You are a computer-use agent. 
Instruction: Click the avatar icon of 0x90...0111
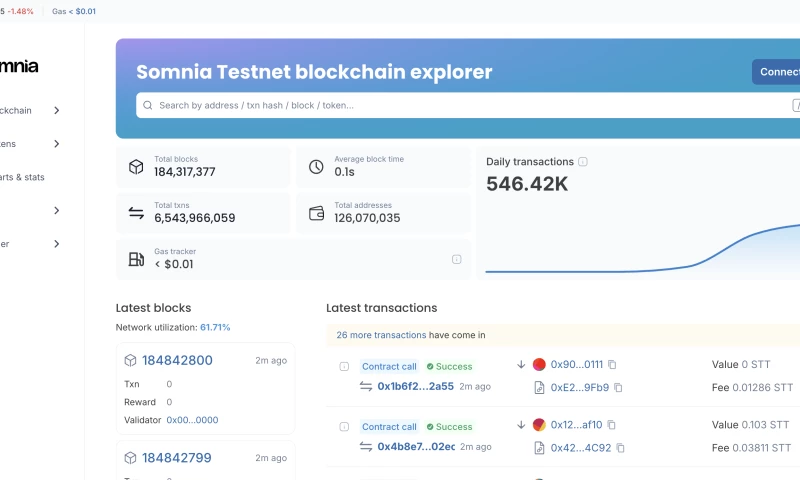[x=539, y=364]
